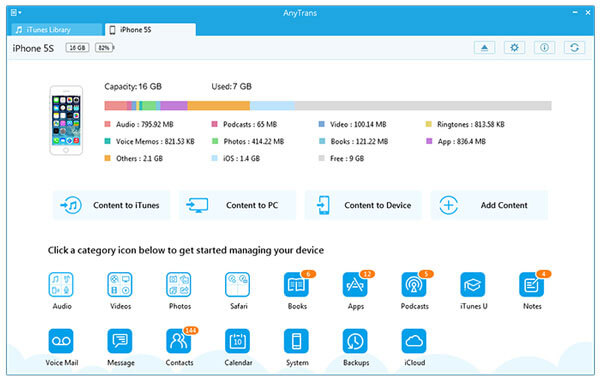Click the purple App storage bar segment
Image resolution: width=600 pixels, height=380 pixels.
click(x=174, y=106)
